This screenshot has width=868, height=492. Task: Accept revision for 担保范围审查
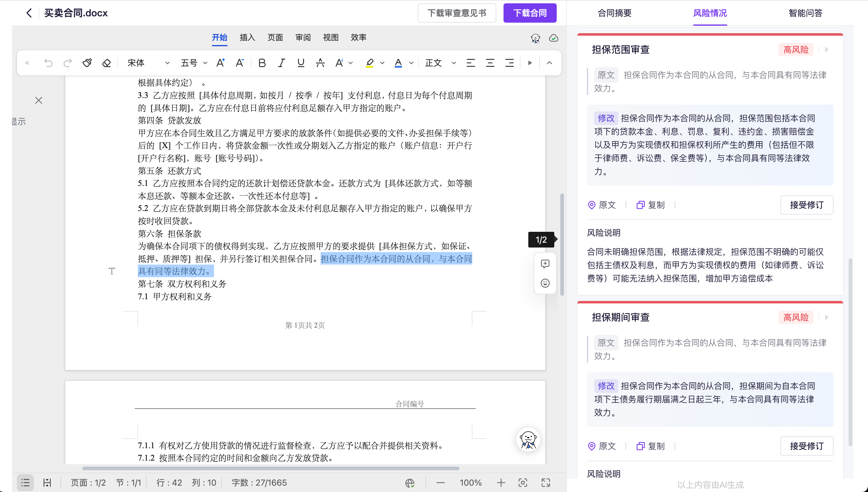tap(806, 205)
